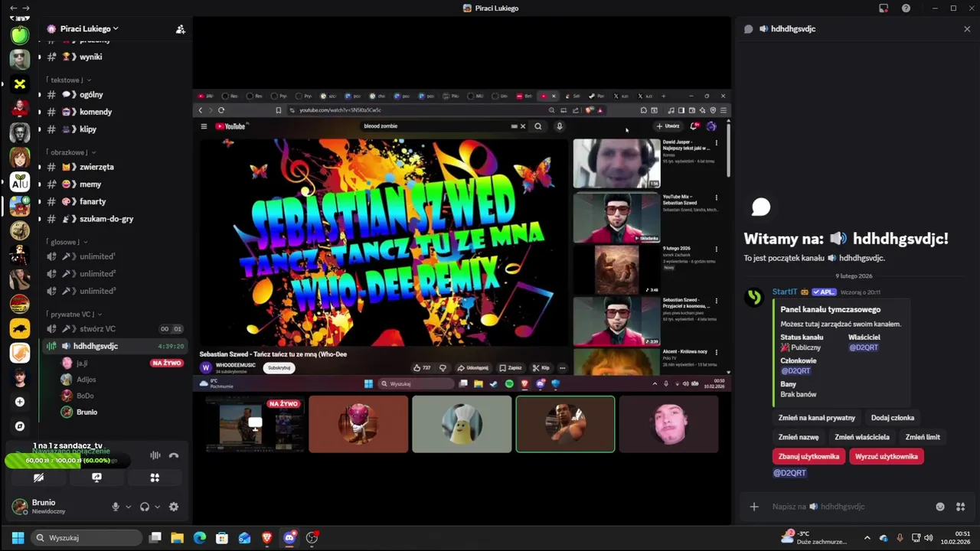Click the Zmień limit button

(923, 437)
